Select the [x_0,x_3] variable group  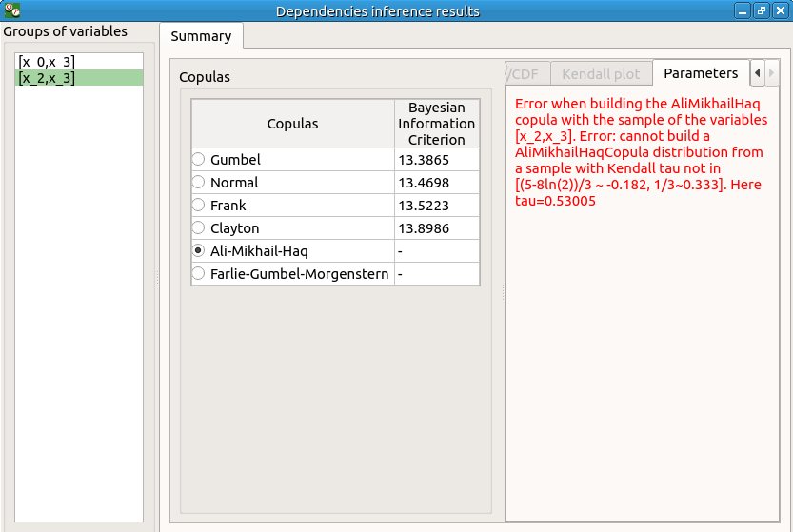(47, 62)
